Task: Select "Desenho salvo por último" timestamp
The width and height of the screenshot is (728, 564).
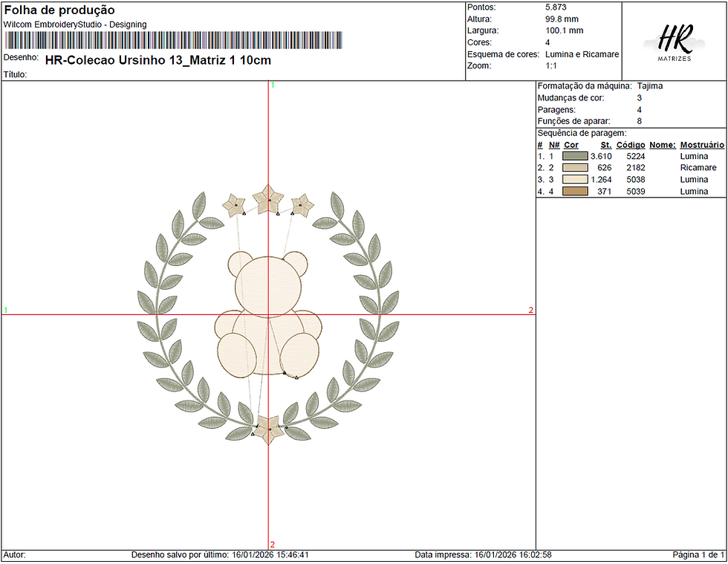Action: (220, 554)
